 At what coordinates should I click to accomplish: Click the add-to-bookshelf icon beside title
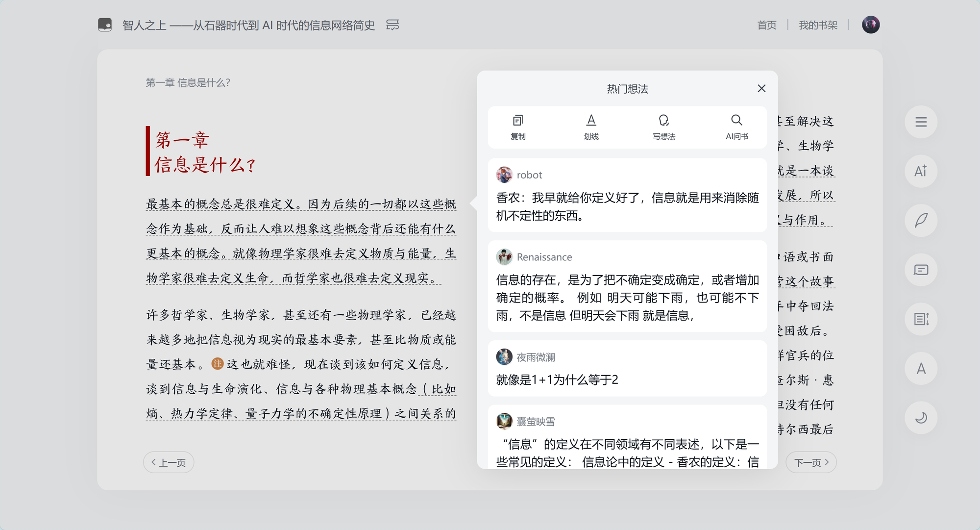[x=392, y=25]
